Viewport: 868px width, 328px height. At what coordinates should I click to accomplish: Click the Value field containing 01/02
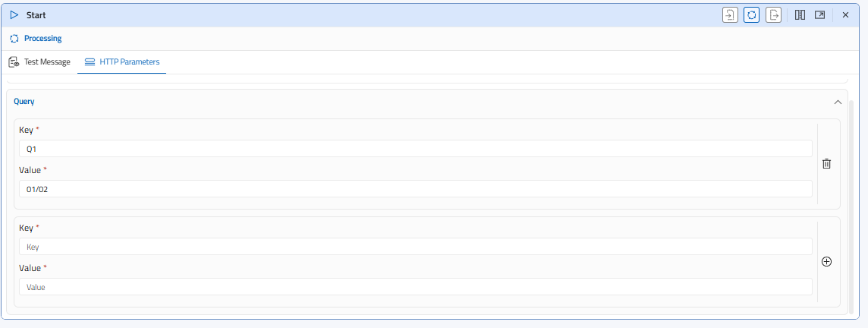tap(415, 189)
